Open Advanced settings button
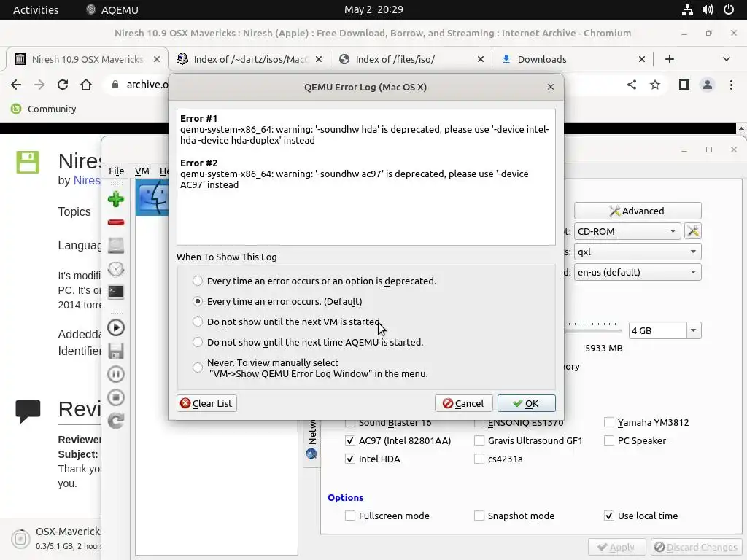Screen dimensions: 747x560 point(638,211)
